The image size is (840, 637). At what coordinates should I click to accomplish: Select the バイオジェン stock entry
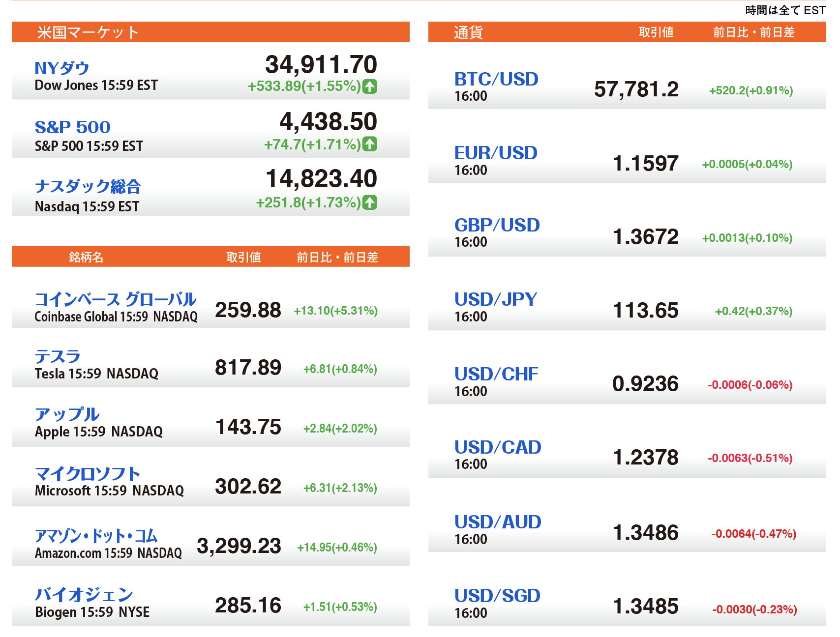(x=84, y=595)
